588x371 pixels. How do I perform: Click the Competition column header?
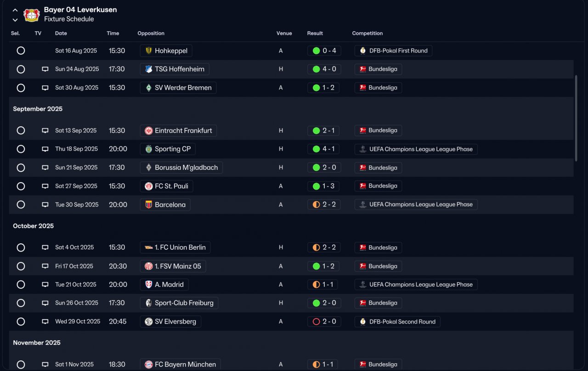point(367,34)
